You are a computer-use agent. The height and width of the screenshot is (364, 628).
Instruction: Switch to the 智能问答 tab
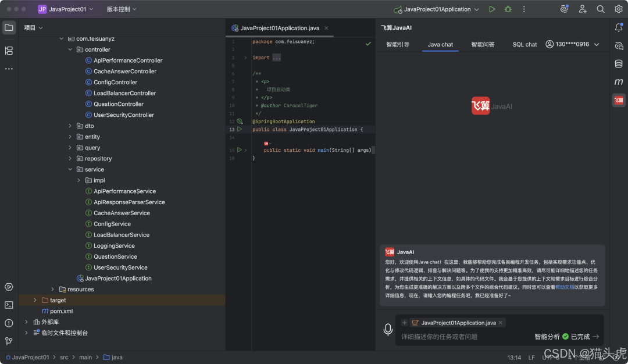(483, 44)
